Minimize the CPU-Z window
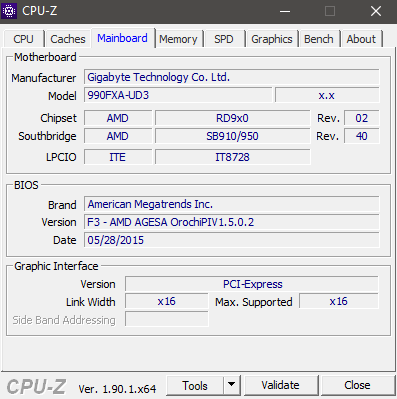 (285, 11)
